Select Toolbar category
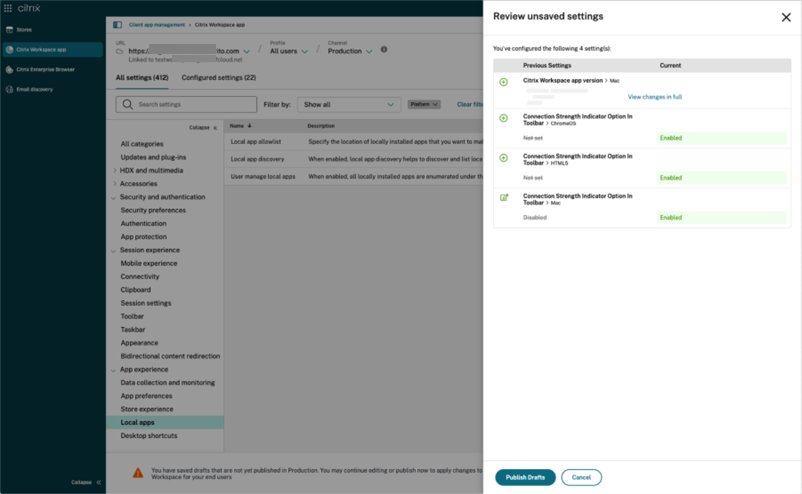The image size is (802, 494). (x=132, y=317)
